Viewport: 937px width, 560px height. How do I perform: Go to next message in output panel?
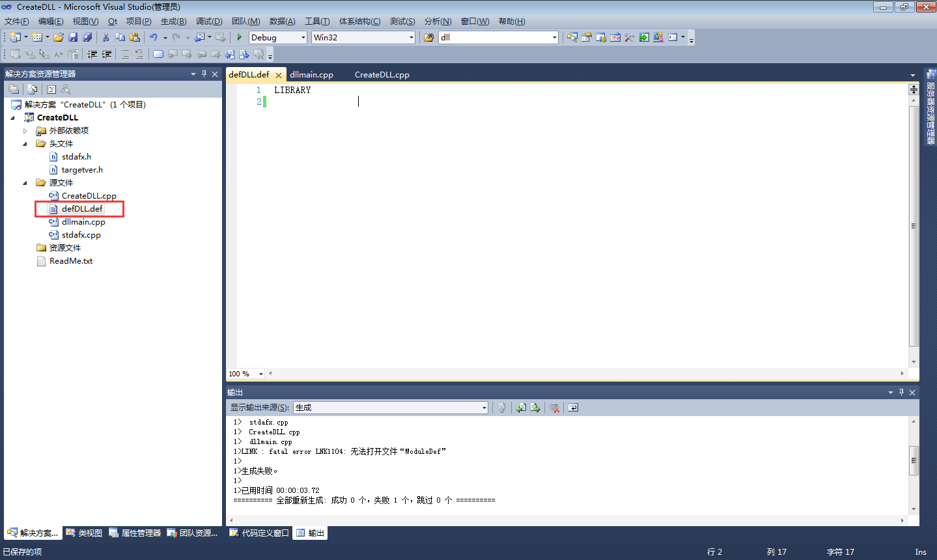click(x=535, y=408)
